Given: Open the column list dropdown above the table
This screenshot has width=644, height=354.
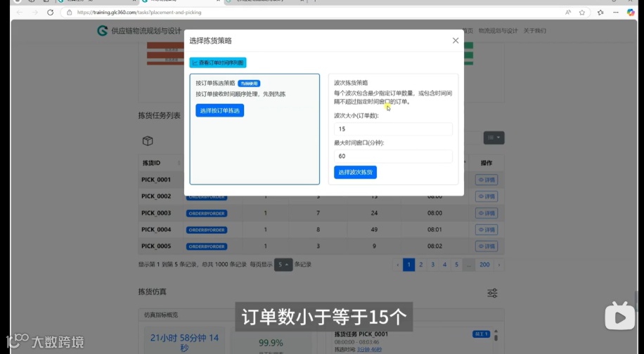Looking at the screenshot, I should pyautogui.click(x=494, y=138).
